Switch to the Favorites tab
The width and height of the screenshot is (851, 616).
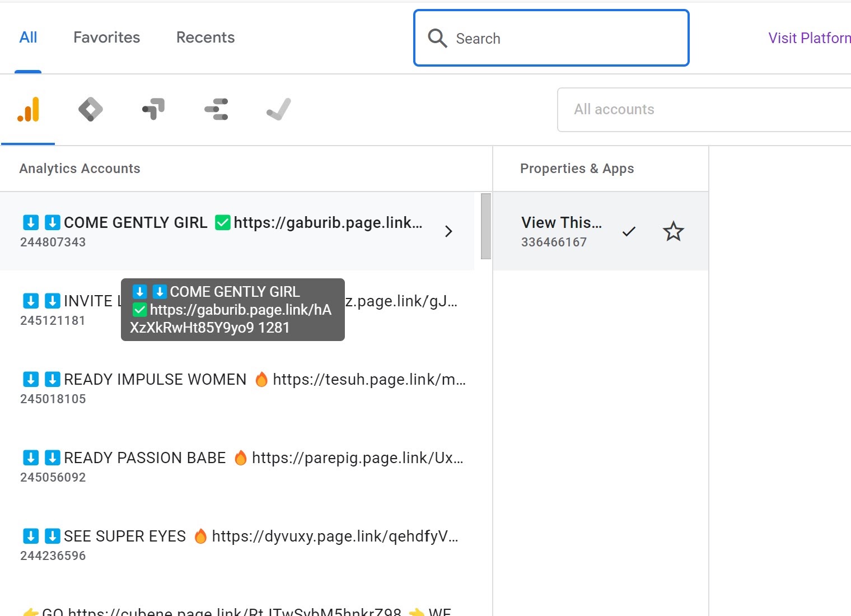coord(107,38)
